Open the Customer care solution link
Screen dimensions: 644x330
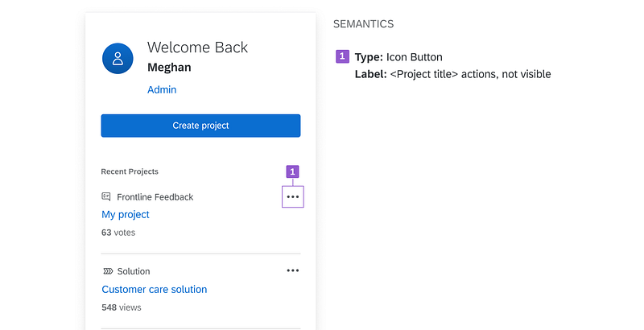point(155,289)
